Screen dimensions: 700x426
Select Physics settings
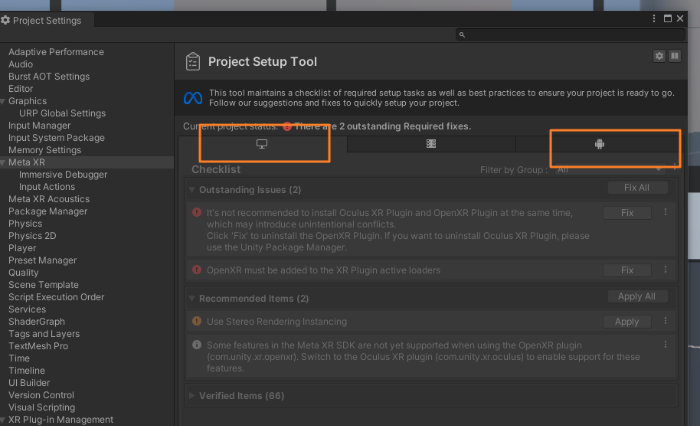click(25, 224)
